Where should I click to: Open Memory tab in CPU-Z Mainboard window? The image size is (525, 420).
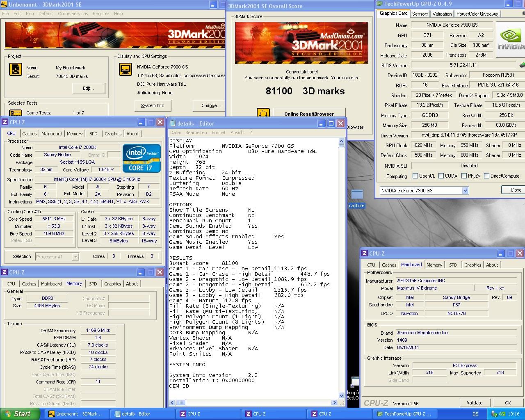pos(434,265)
